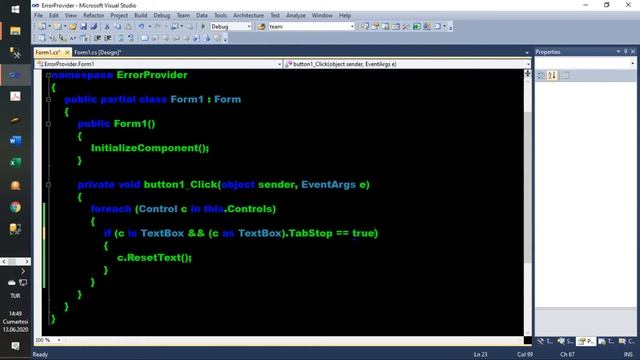Image resolution: width=640 pixels, height=360 pixels.
Task: Open the Properties object selector dropdown
Action: 633,63
